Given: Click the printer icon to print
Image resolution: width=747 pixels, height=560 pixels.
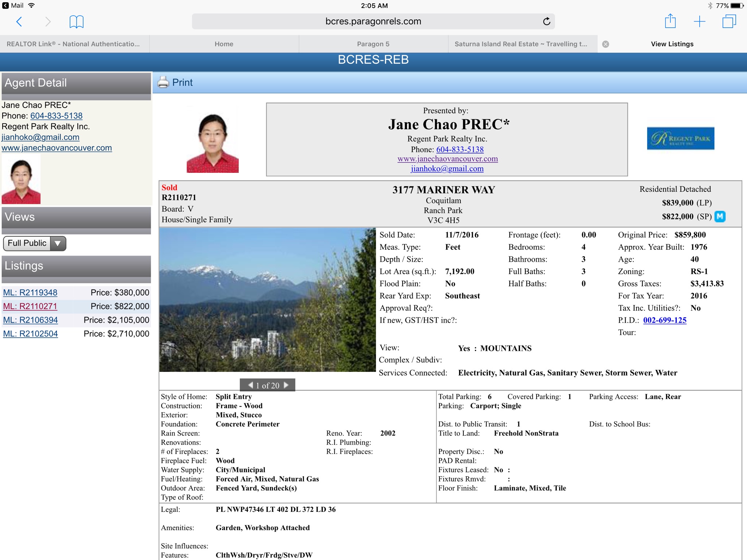Looking at the screenshot, I should point(163,82).
